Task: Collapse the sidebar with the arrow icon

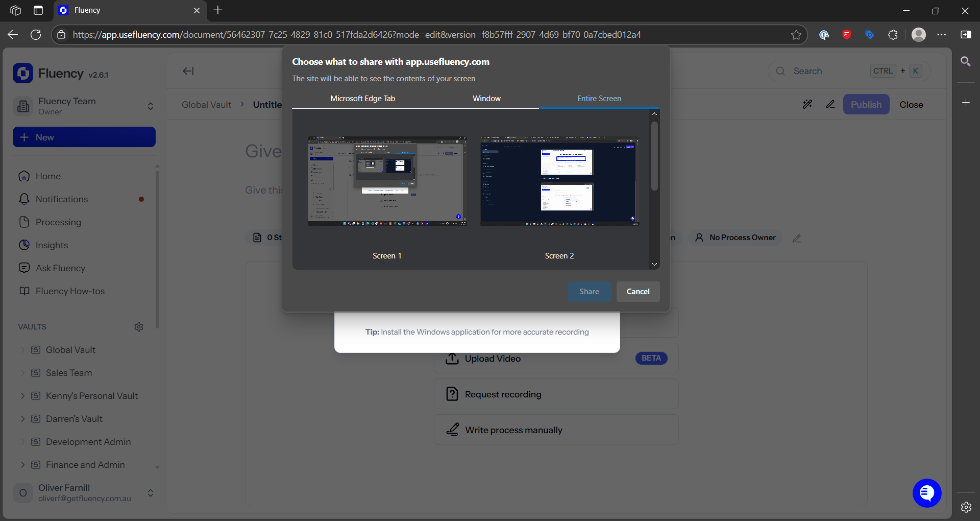Action: (x=188, y=71)
